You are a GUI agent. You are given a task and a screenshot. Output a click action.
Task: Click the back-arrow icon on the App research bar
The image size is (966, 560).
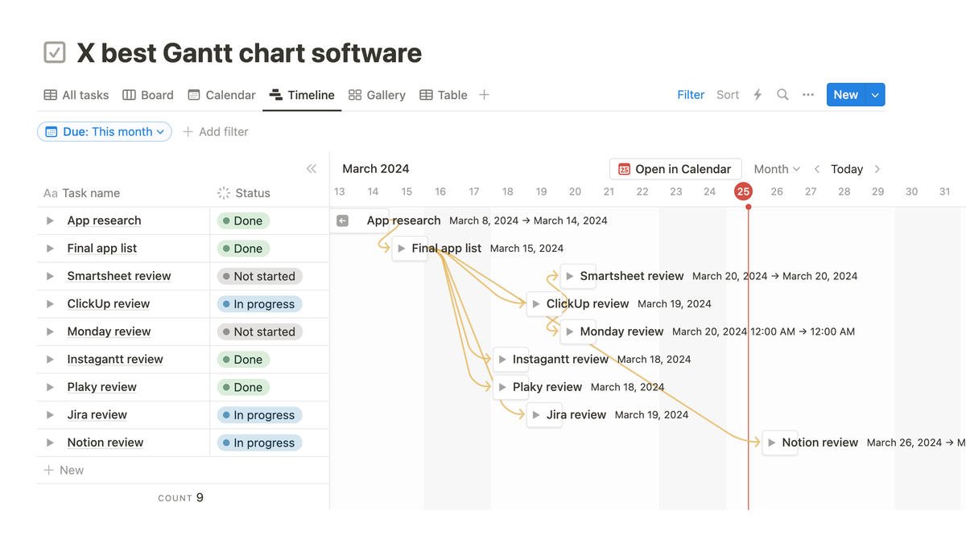(342, 220)
